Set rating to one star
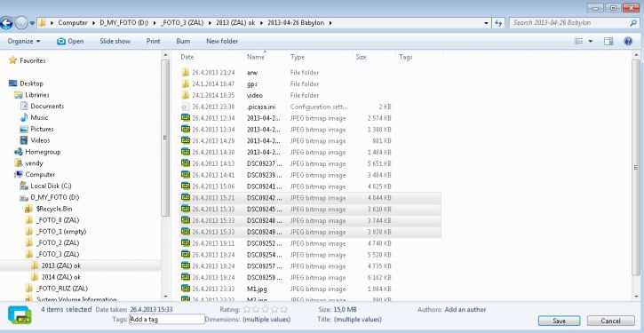644x333 pixels. click(247, 309)
